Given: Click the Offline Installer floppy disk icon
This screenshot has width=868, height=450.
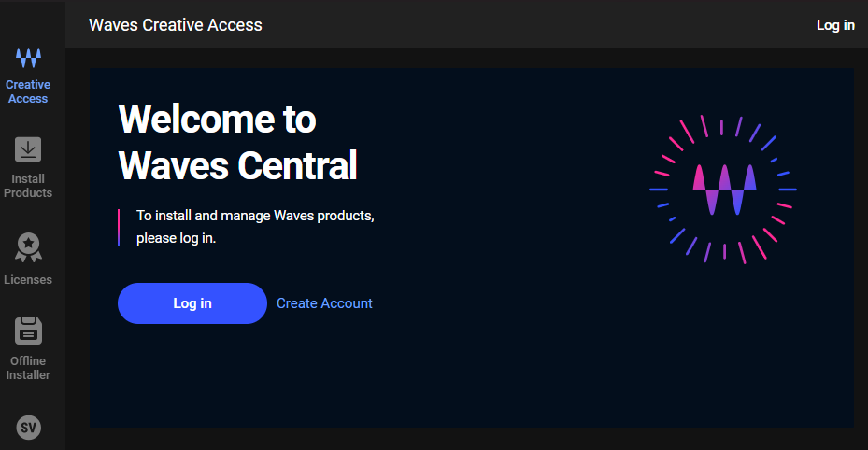Looking at the screenshot, I should (28, 330).
